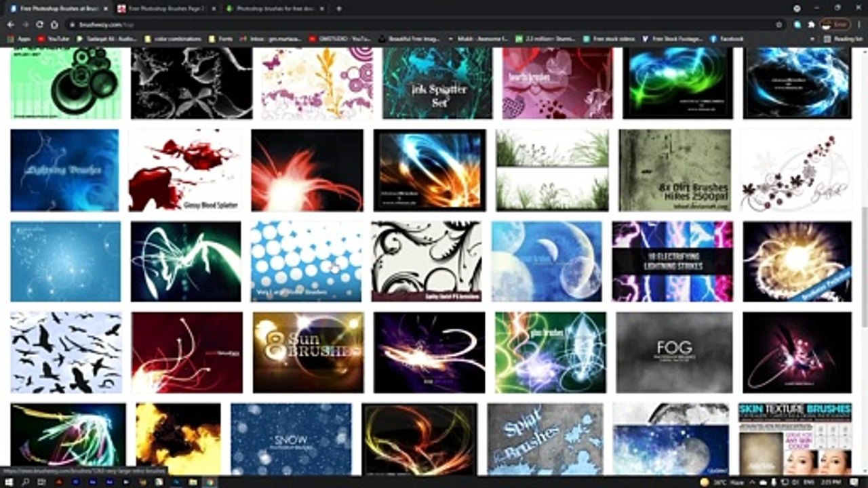Screen dimensions: 868x488
Task: Open the bird silhouettes brush thumbnail
Action: tap(66, 352)
